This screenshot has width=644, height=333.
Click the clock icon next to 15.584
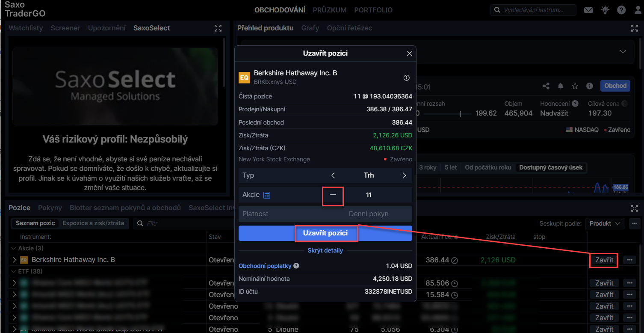click(x=455, y=295)
